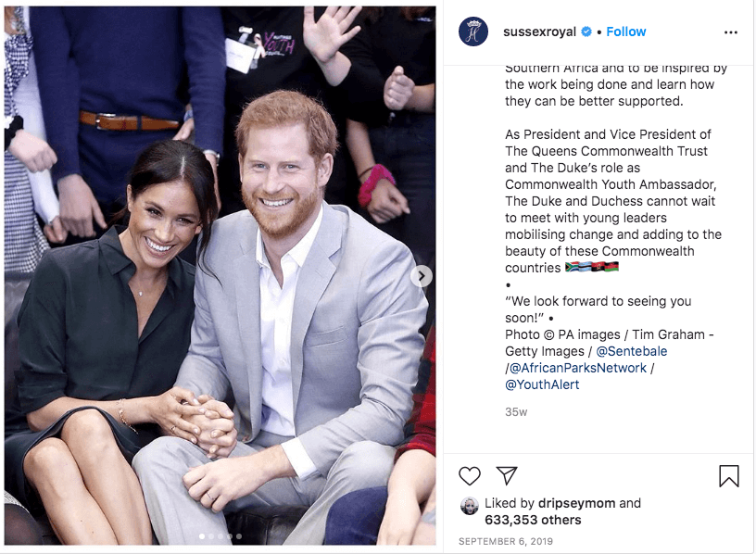Like the post with the heart icon
Image resolution: width=756 pixels, height=554 pixels.
click(x=469, y=476)
